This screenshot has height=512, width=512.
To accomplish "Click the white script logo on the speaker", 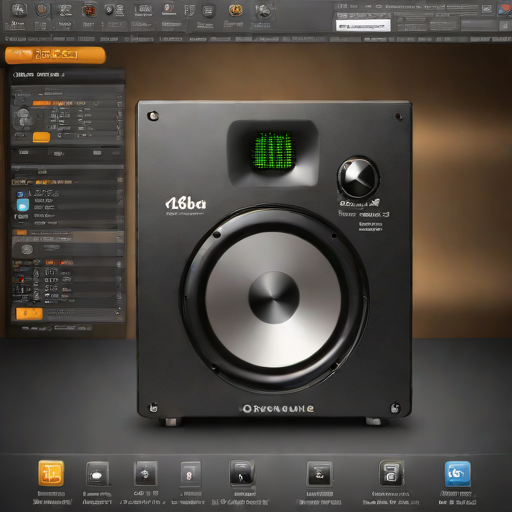I will (x=186, y=203).
